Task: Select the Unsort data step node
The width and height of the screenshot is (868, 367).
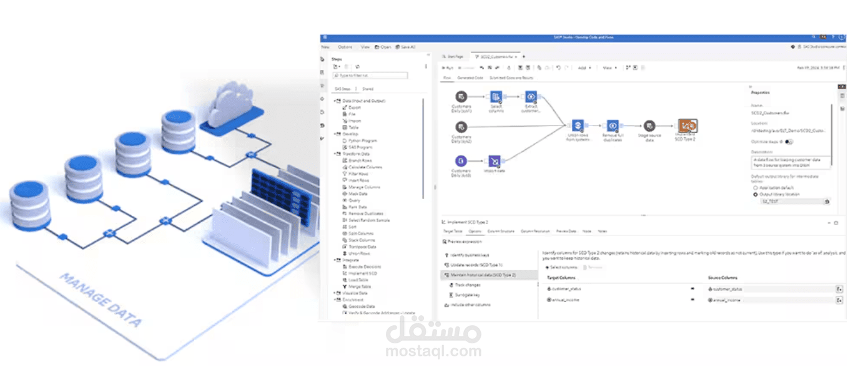Action: point(494,160)
